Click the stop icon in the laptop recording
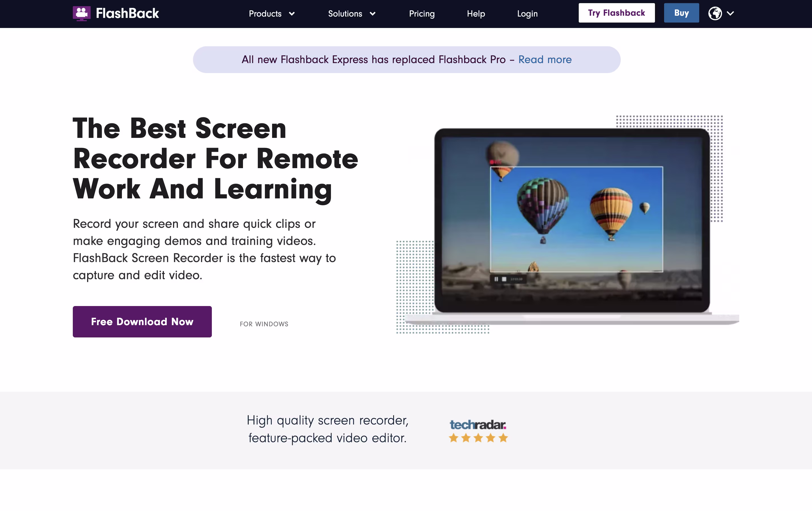The height and width of the screenshot is (511, 812). pos(504,279)
